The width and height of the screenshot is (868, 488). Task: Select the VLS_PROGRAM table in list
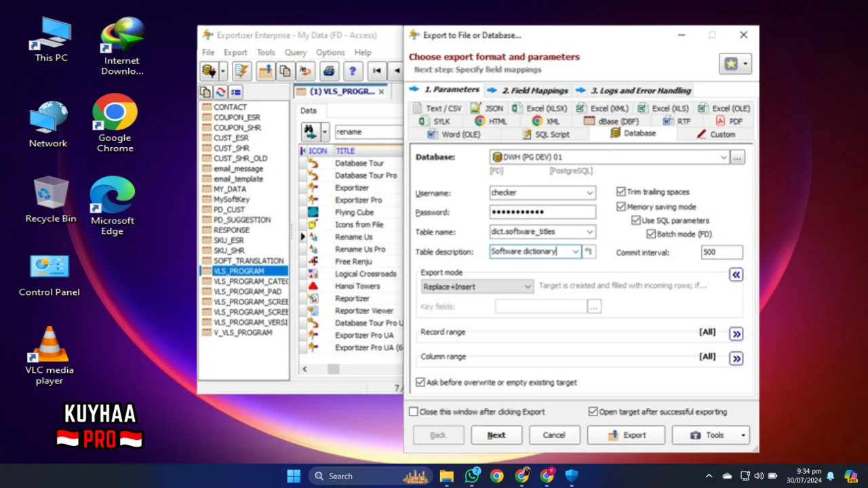[244, 271]
